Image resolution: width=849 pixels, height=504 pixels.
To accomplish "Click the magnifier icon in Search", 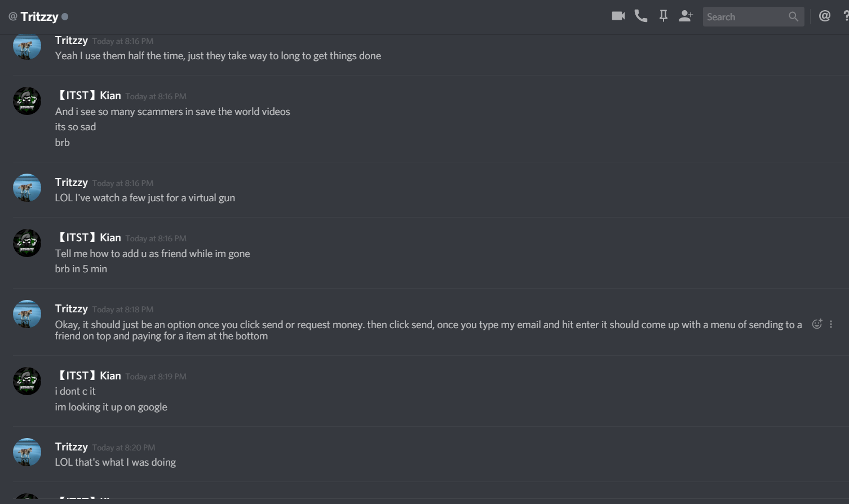I will pos(793,17).
